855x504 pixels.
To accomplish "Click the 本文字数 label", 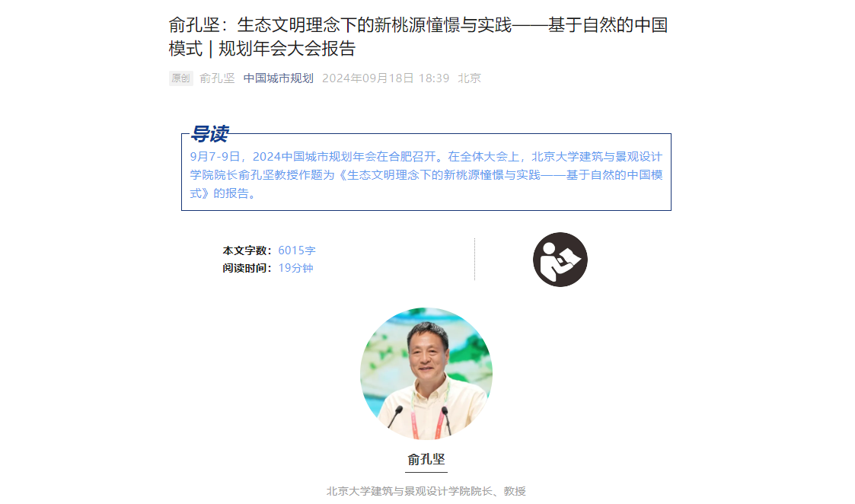I will (247, 250).
